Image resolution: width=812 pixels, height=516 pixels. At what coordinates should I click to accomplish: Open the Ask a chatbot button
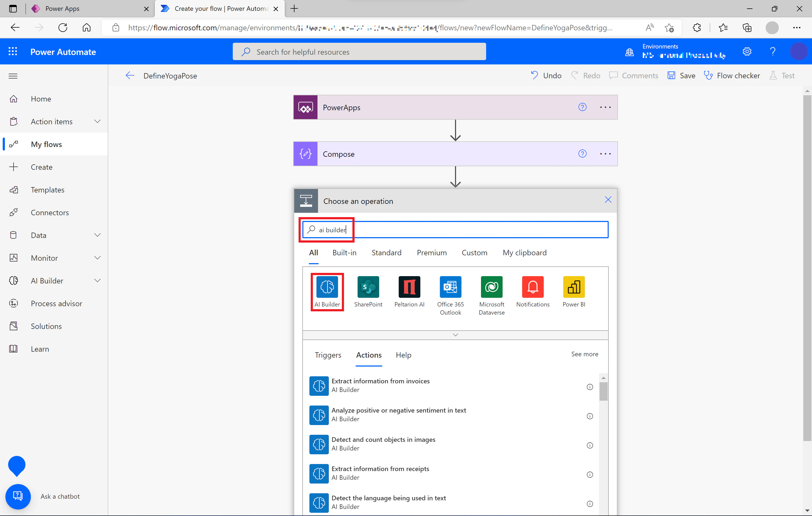18,496
